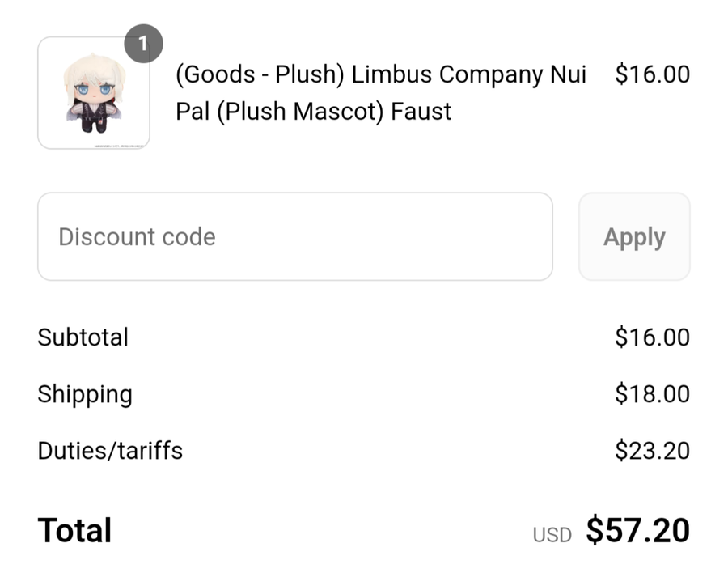Click the word "Faust" in product title
Screen dimensions: 728x573
[421, 112]
